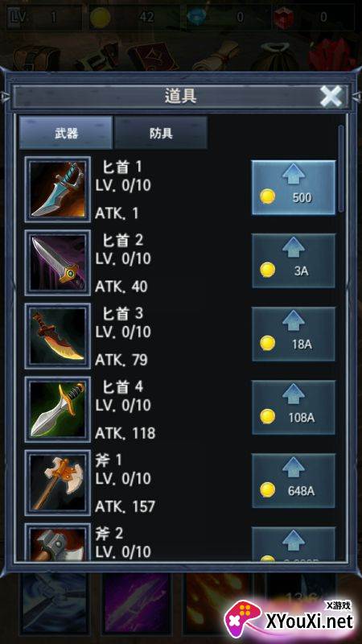
Task: Select the 匕首 2 dagger icon
Action: point(57,263)
